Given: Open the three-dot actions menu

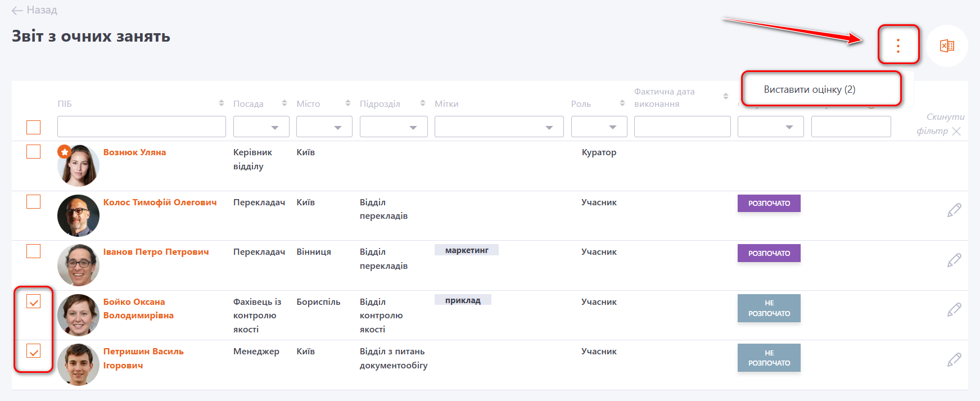Looking at the screenshot, I should [898, 46].
